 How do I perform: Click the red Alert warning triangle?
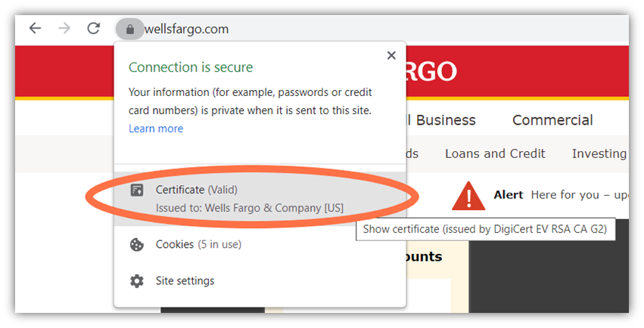coord(468,196)
